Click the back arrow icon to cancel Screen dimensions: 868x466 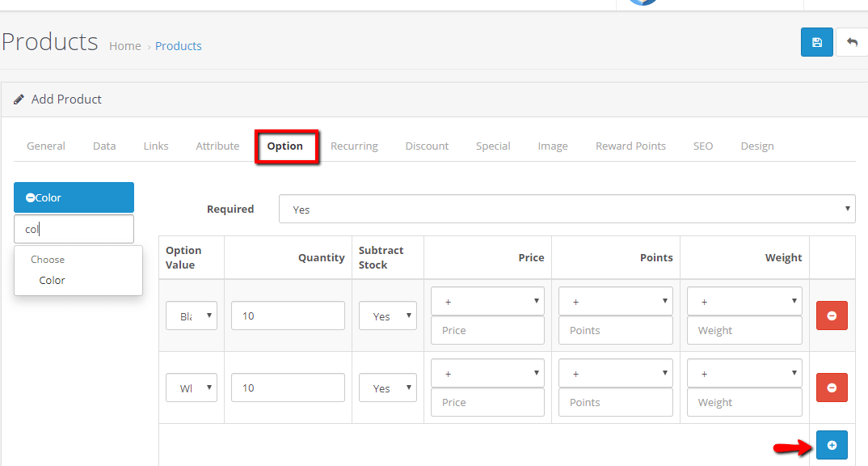click(854, 41)
